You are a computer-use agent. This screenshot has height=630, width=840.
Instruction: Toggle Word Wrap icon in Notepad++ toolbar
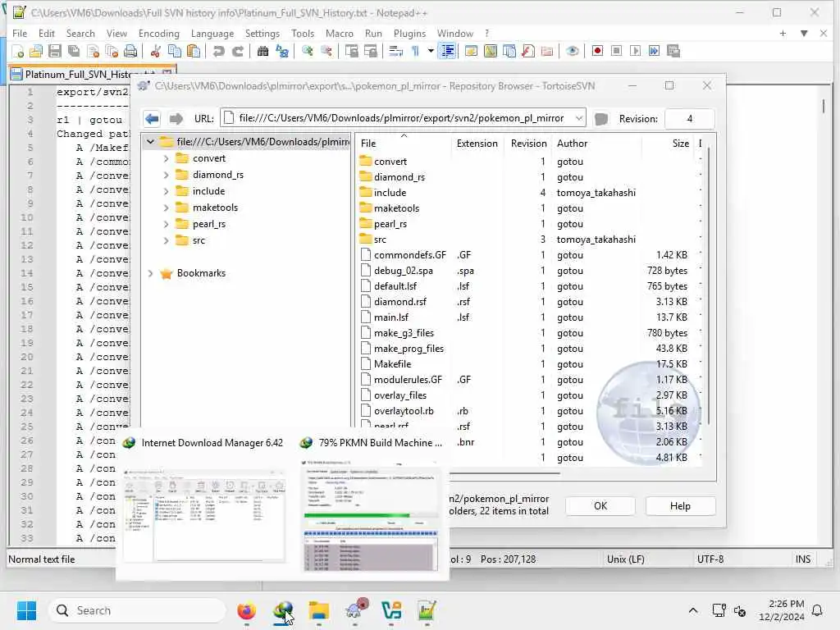pyautogui.click(x=396, y=51)
